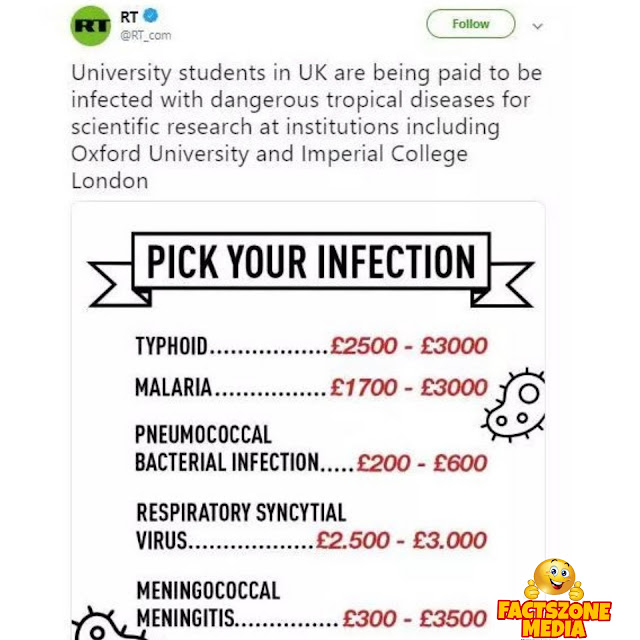This screenshot has width=640, height=640.
Task: Open the Pick Your Infection image
Action: pyautogui.click(x=308, y=420)
